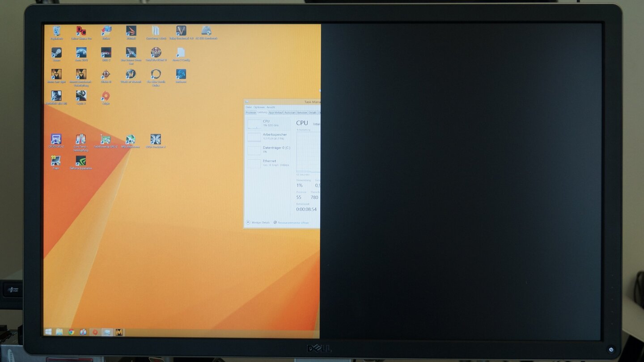
Task: Launch the Metro Last Light shortcut
Action: click(x=56, y=76)
